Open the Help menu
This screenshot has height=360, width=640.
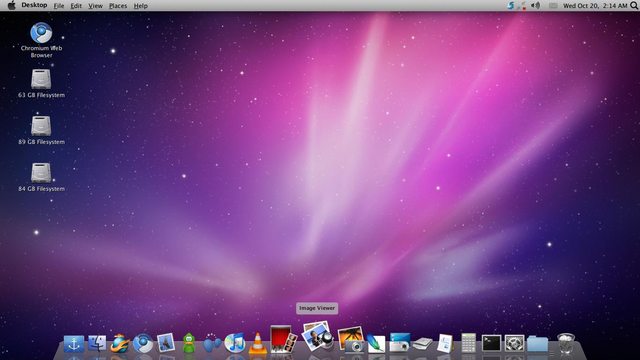point(141,6)
